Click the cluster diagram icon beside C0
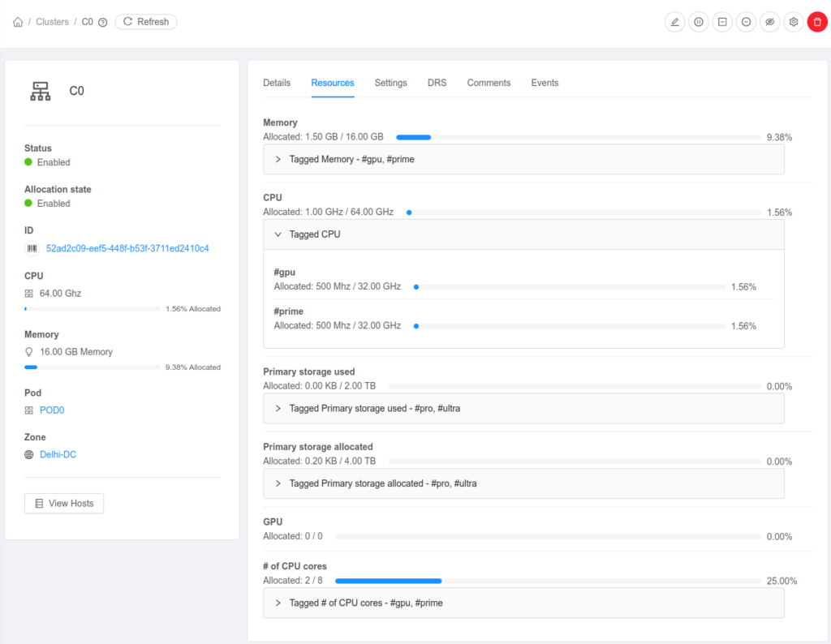Viewport: 831px width, 644px height. point(40,91)
